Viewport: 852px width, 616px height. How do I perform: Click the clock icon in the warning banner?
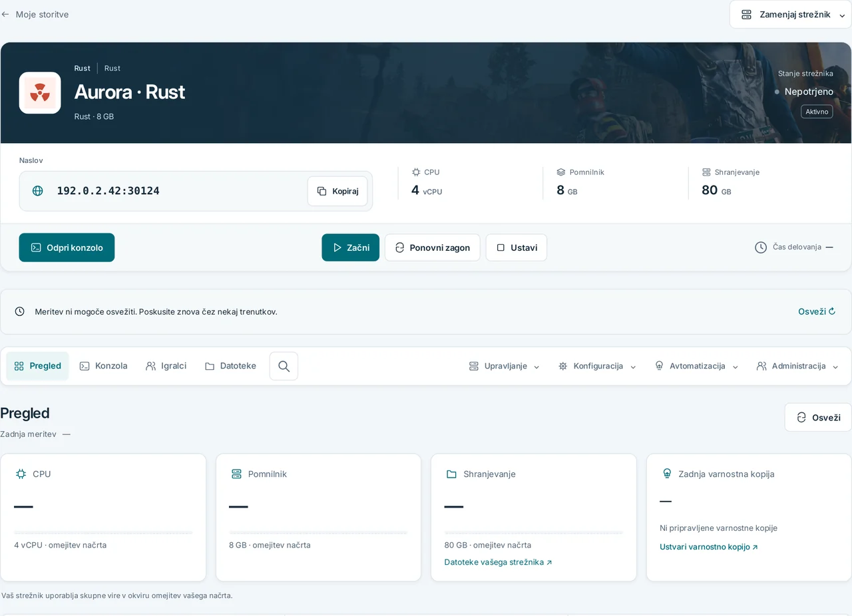coord(20,311)
